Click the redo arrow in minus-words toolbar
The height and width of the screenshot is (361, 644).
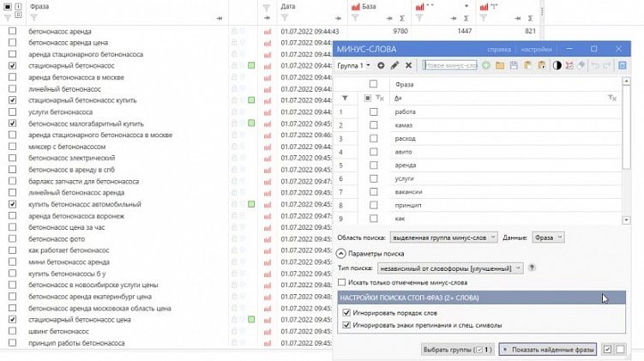point(607,65)
